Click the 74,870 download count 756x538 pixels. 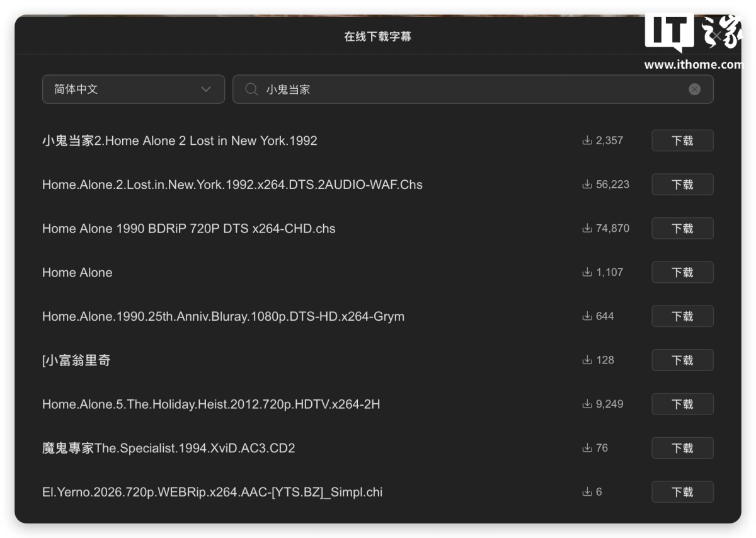605,228
